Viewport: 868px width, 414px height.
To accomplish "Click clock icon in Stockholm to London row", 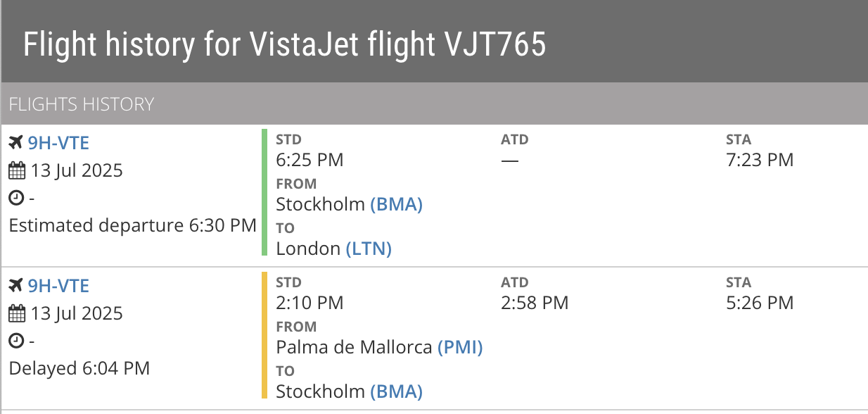I will [15, 199].
